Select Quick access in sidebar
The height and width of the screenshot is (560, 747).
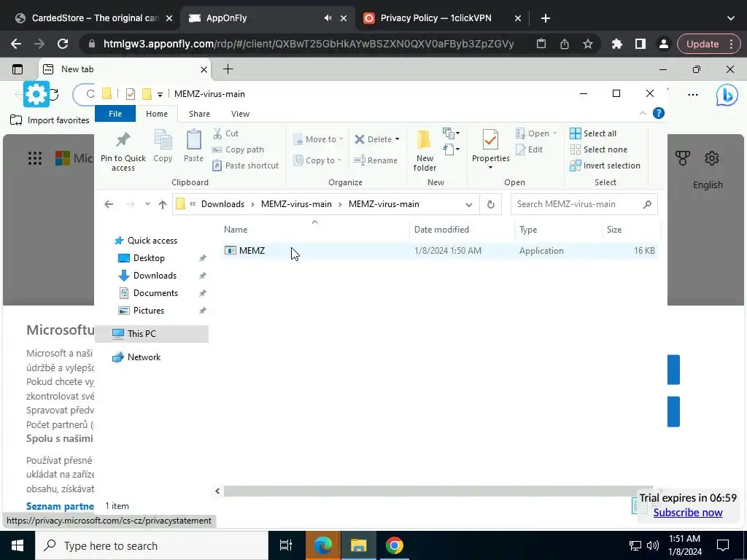tap(152, 241)
